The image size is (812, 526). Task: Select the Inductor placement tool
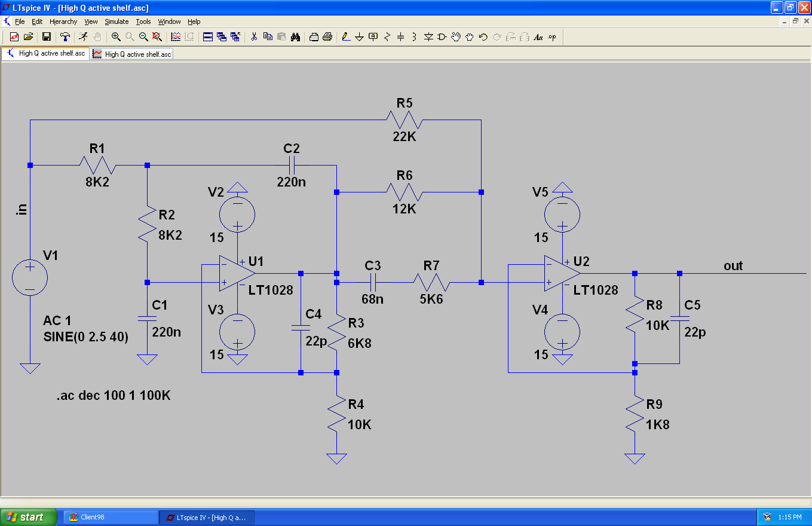[415, 37]
